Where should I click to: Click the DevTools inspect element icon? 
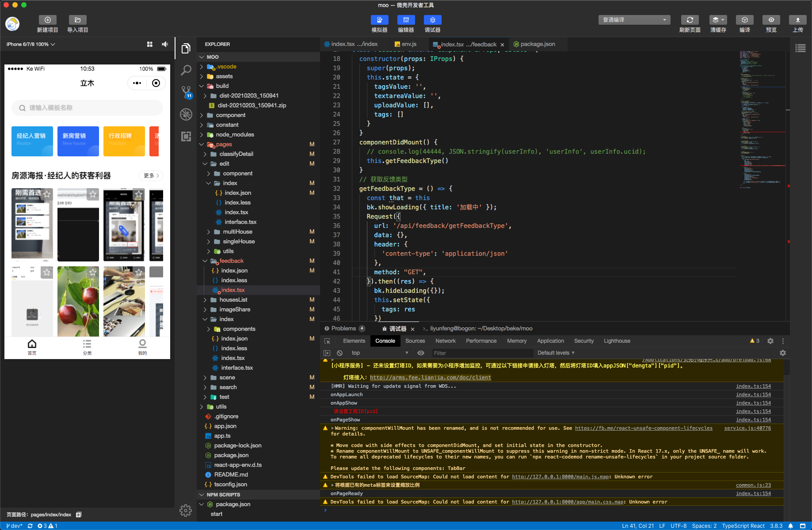tap(328, 341)
